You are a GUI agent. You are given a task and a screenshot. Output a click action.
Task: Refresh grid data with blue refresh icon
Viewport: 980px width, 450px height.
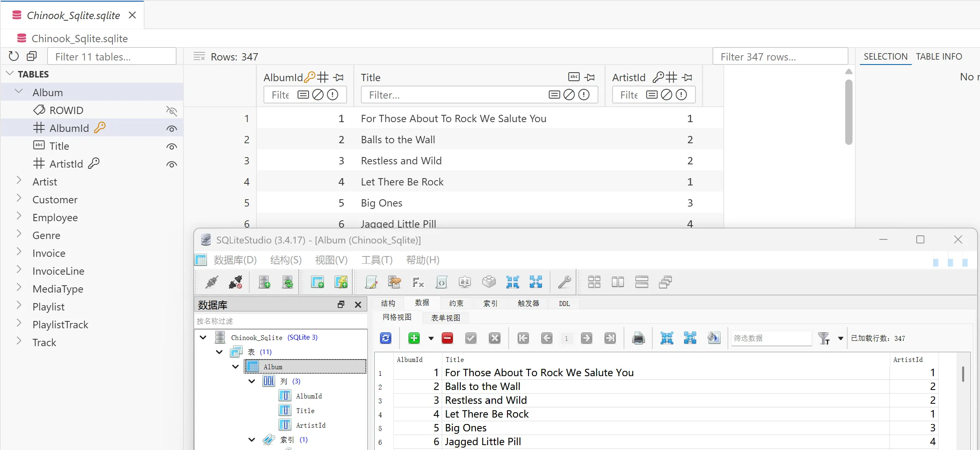[x=385, y=338]
